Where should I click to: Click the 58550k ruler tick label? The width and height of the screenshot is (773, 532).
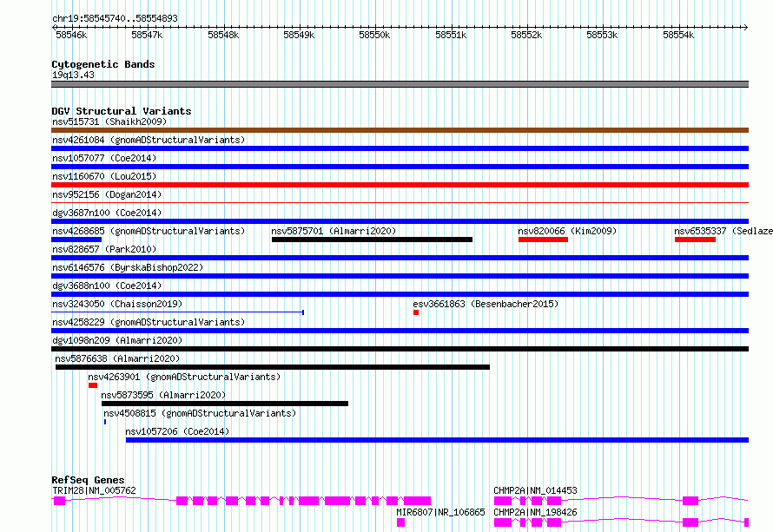tap(374, 35)
